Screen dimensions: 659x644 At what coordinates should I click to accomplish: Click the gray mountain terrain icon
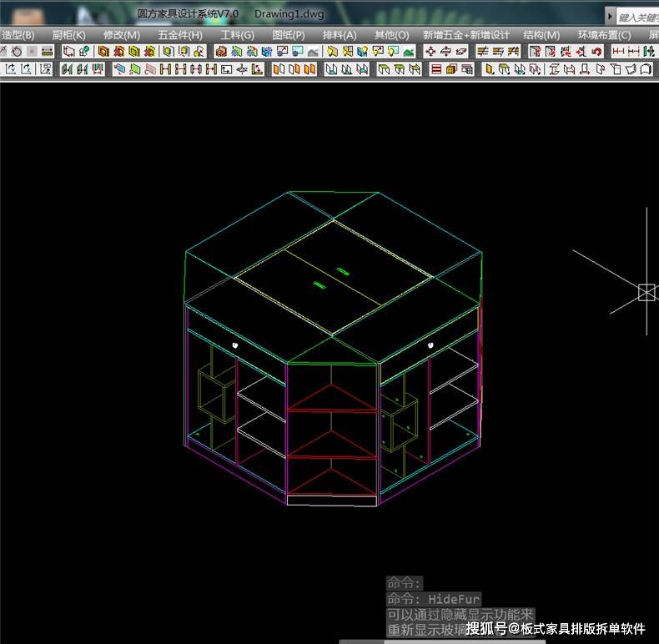pos(314,52)
